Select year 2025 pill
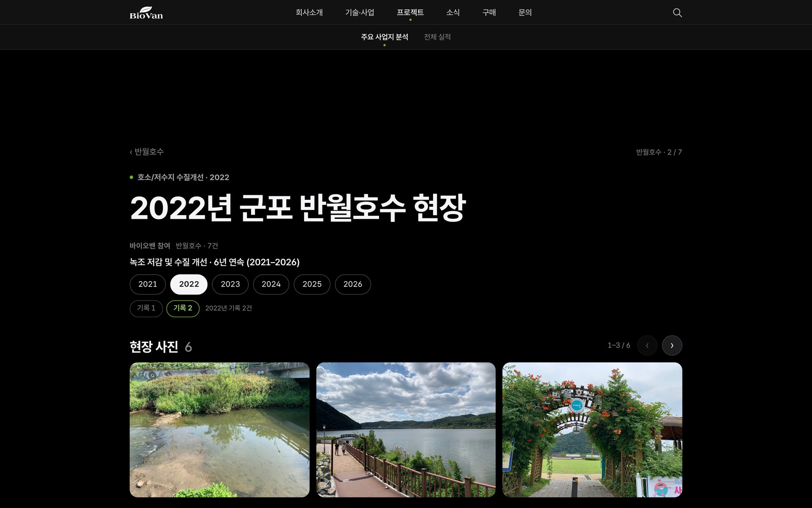The image size is (812, 508). point(312,284)
